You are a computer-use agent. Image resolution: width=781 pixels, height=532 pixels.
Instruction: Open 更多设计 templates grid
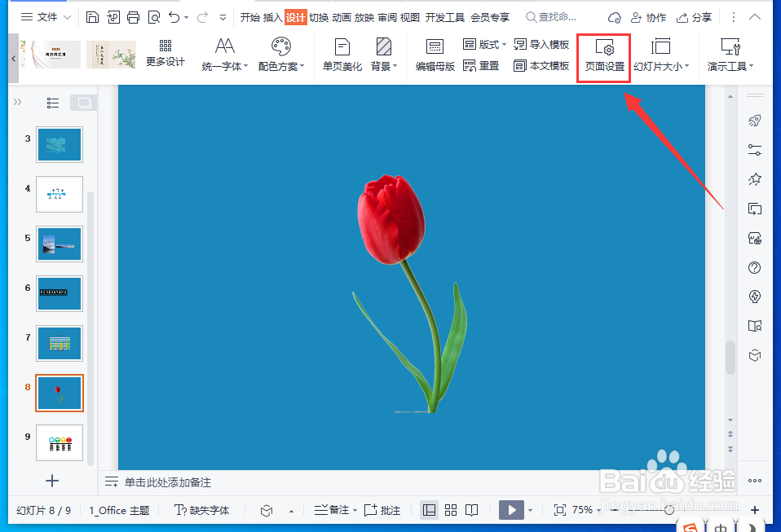(x=165, y=53)
